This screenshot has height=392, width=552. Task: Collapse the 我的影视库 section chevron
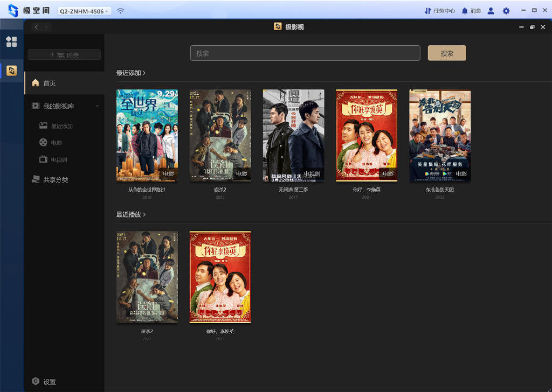(98, 106)
